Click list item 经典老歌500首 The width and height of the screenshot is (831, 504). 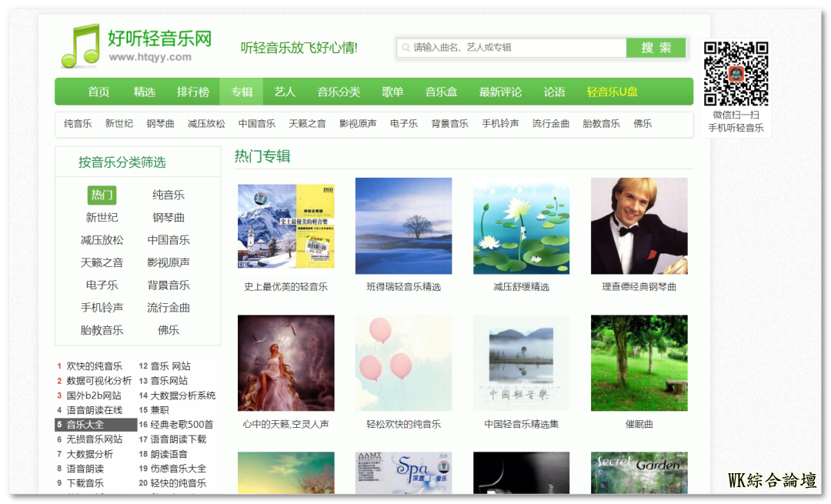click(x=182, y=425)
